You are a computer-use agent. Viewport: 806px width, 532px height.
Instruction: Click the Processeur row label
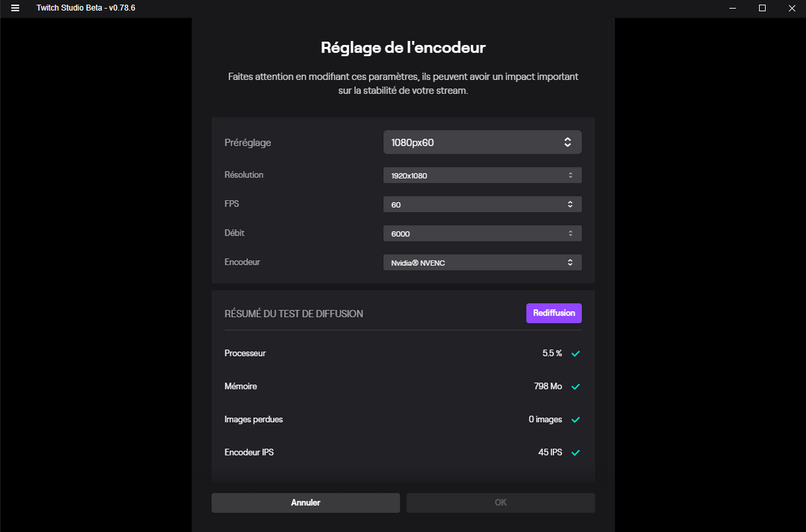[x=245, y=353]
